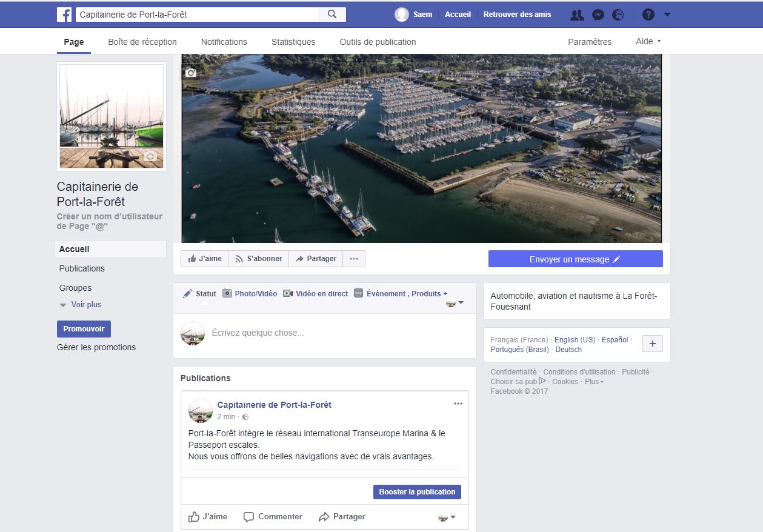The width and height of the screenshot is (763, 532).
Task: Change profile picture via camera icon
Action: tap(150, 157)
